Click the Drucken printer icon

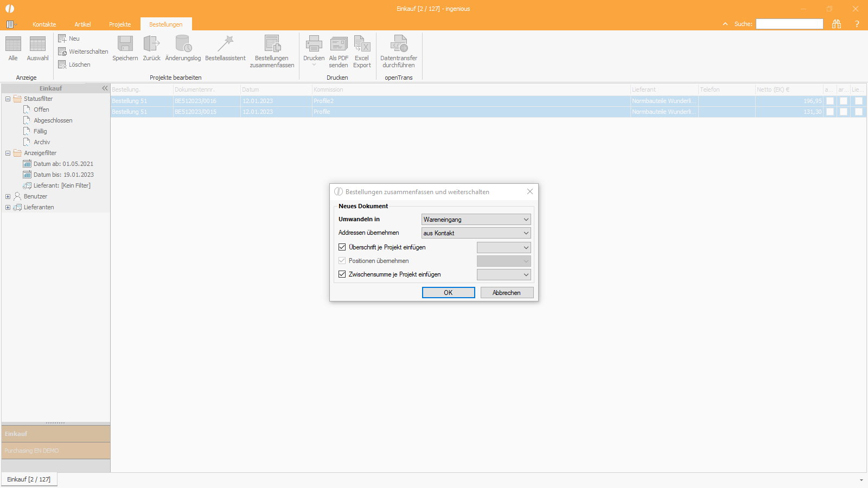coord(314,44)
